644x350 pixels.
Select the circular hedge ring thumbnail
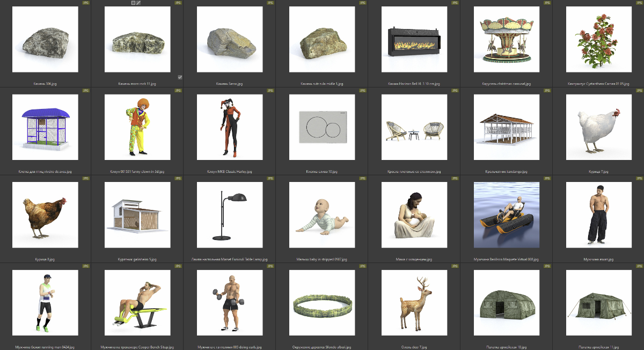click(322, 302)
